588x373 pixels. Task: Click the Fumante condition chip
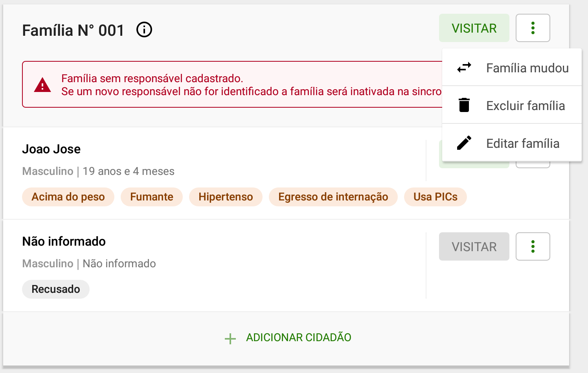pos(152,197)
